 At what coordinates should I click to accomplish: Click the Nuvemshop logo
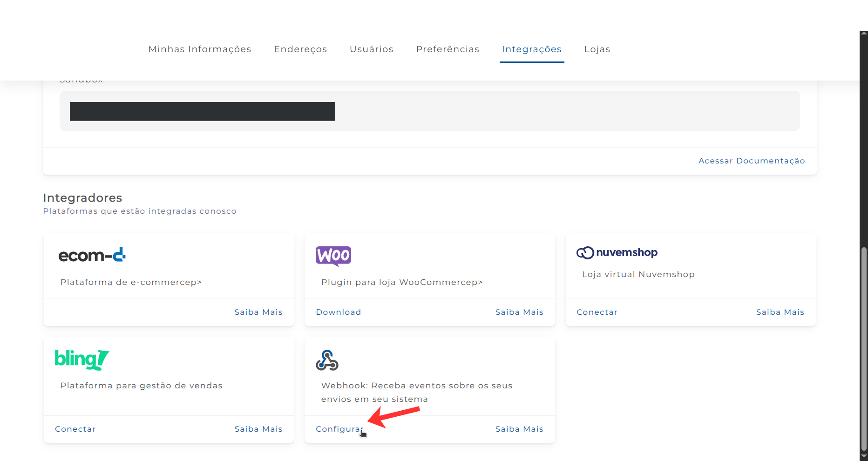pyautogui.click(x=617, y=252)
